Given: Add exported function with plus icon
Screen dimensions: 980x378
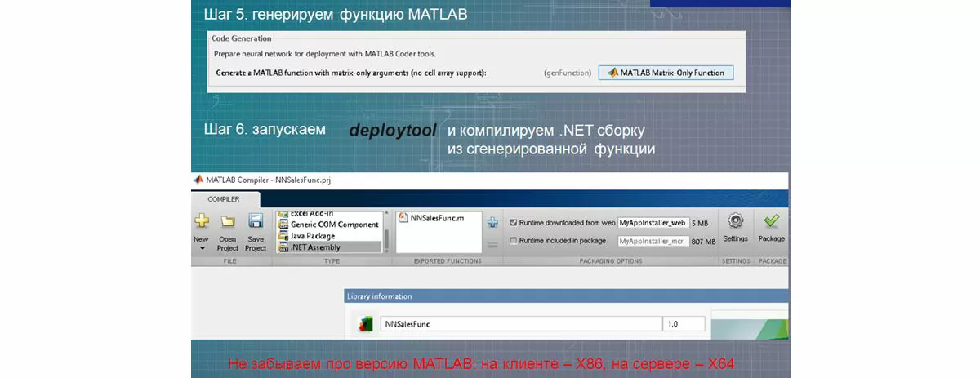Looking at the screenshot, I should (492, 222).
